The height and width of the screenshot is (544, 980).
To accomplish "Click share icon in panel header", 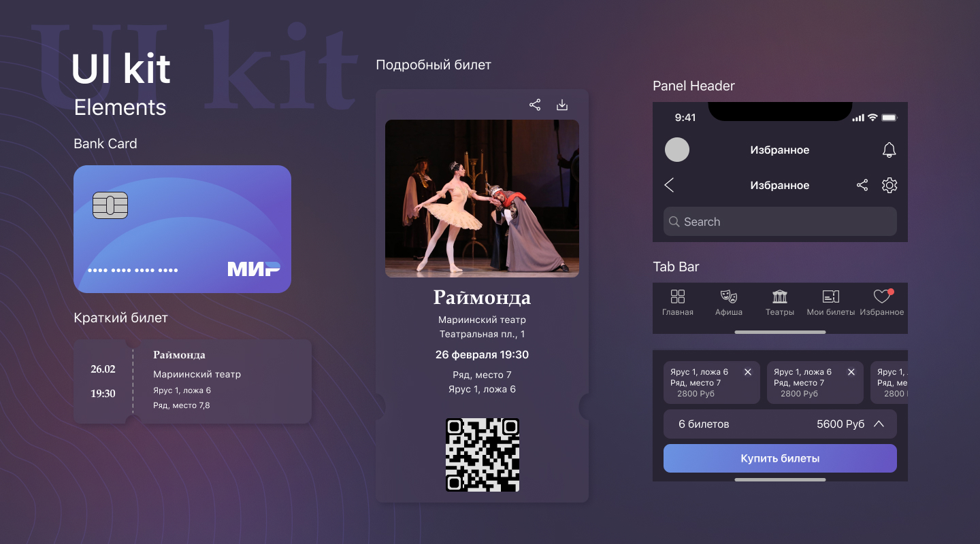I will click(x=862, y=185).
